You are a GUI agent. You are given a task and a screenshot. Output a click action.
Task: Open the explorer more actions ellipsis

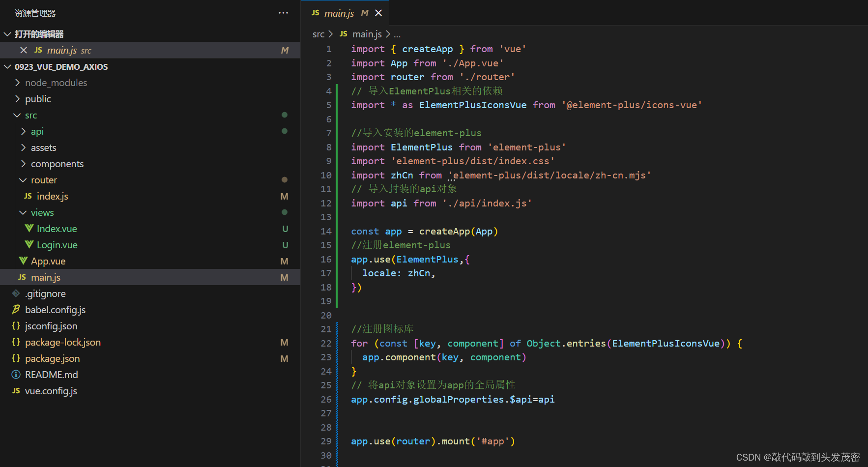[x=283, y=13]
